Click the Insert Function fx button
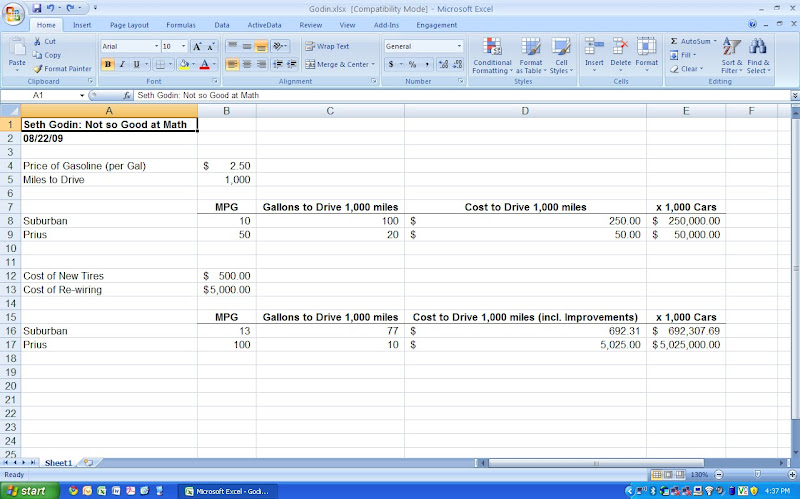Viewport: 800px width, 499px height. (127, 95)
